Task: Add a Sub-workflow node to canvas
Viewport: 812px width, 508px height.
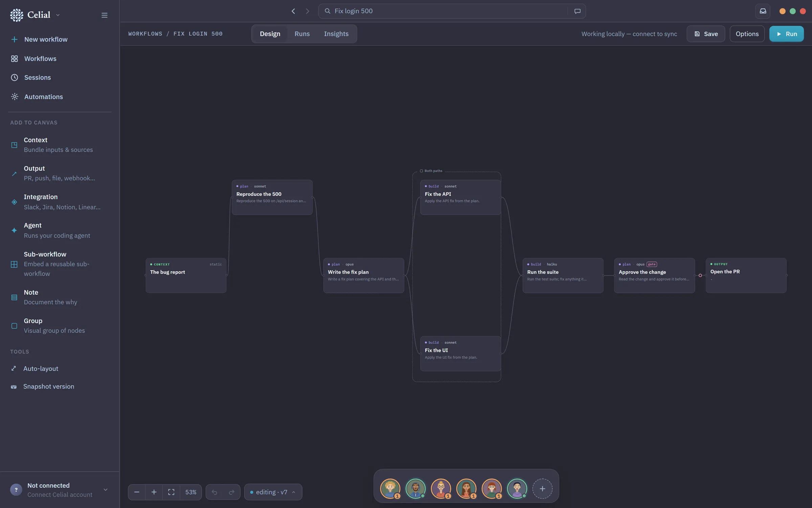Action: pyautogui.click(x=60, y=264)
